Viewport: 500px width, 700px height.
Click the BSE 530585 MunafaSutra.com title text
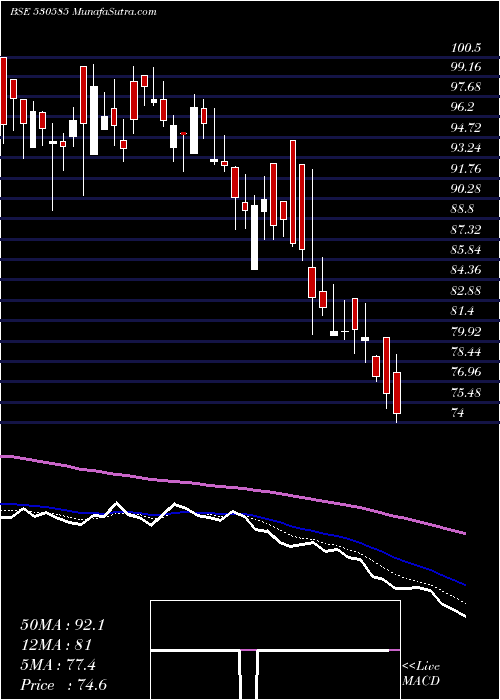[83, 12]
